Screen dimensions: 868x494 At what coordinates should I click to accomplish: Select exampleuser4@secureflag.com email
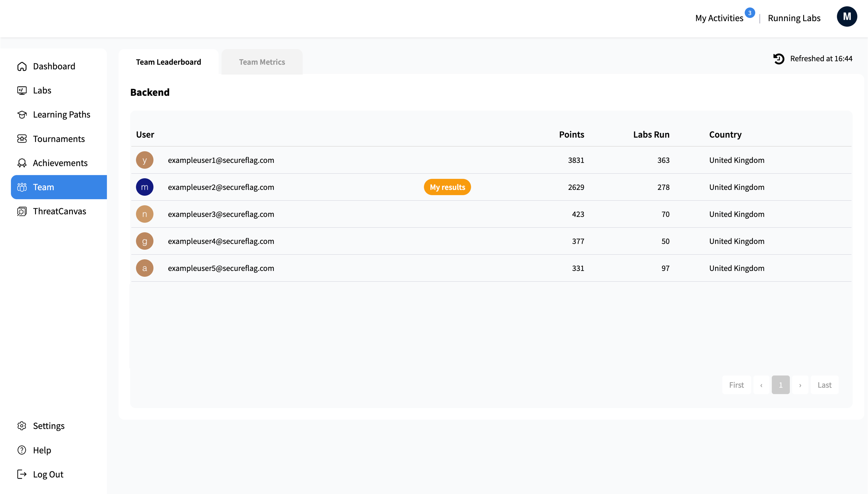click(x=221, y=241)
